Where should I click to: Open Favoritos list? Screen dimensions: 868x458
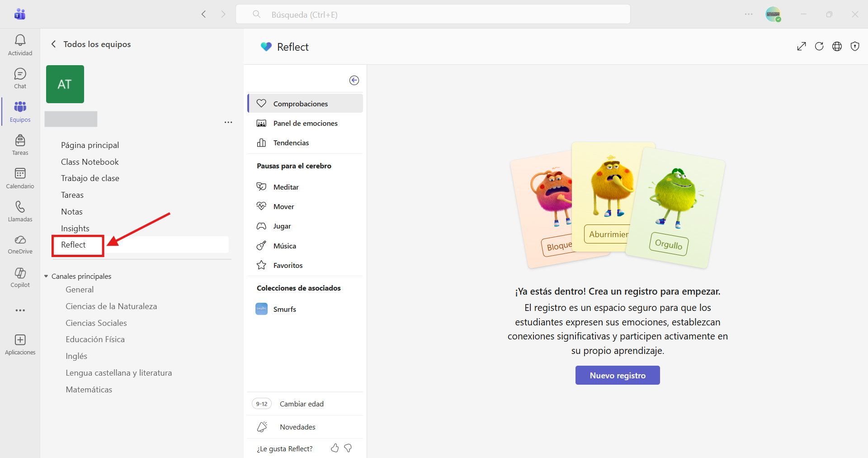click(305, 265)
